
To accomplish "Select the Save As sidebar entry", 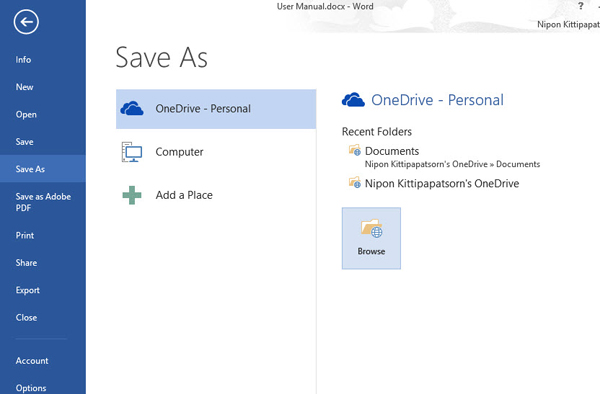I will (43, 169).
